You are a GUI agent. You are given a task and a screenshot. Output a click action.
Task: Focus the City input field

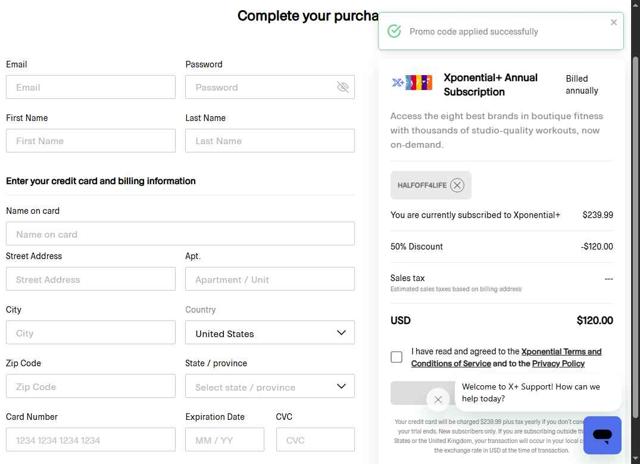pyautogui.click(x=91, y=333)
